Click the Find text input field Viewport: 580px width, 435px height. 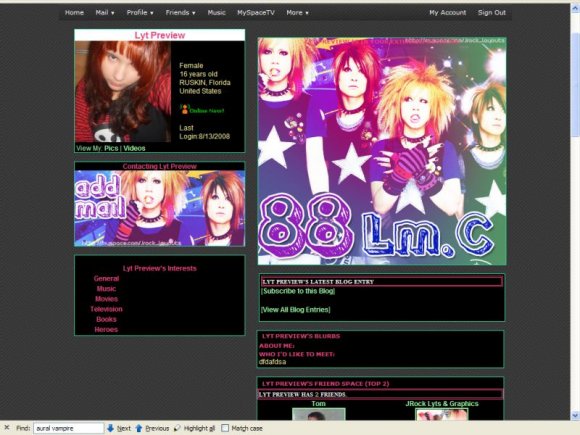(68, 428)
